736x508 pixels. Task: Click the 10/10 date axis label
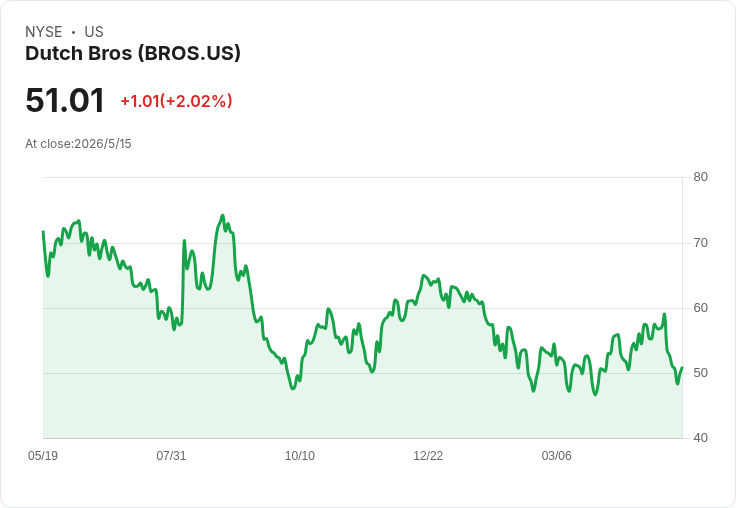click(x=300, y=455)
